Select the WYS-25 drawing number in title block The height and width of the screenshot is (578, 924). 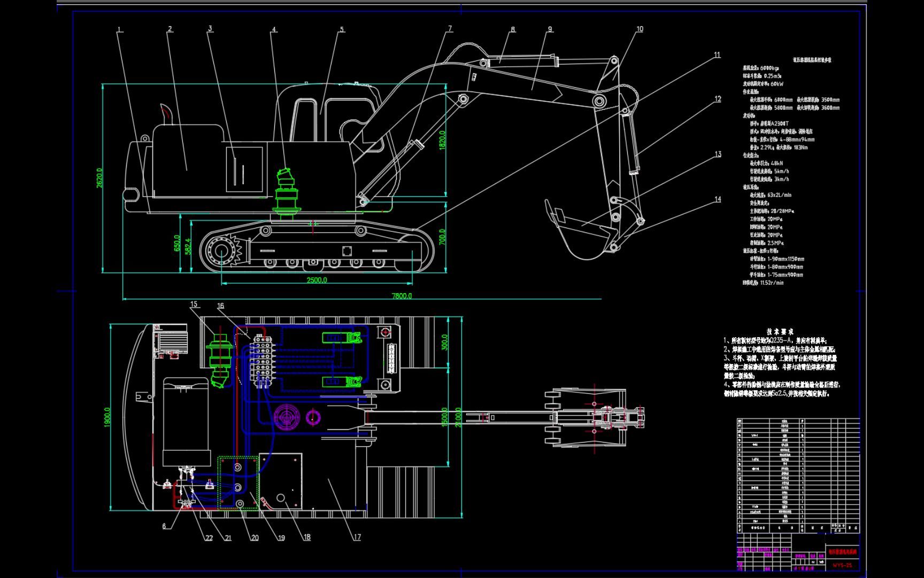click(x=842, y=565)
